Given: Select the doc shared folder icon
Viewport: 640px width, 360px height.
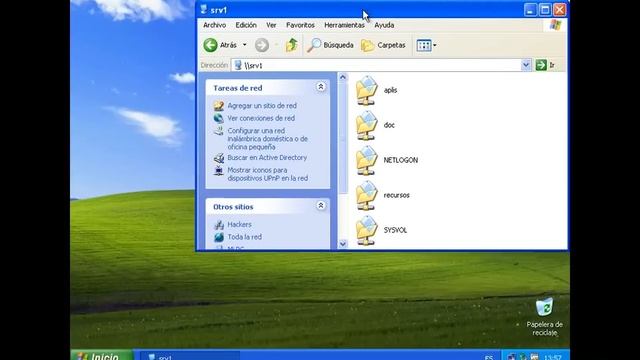Looking at the screenshot, I should [367, 125].
